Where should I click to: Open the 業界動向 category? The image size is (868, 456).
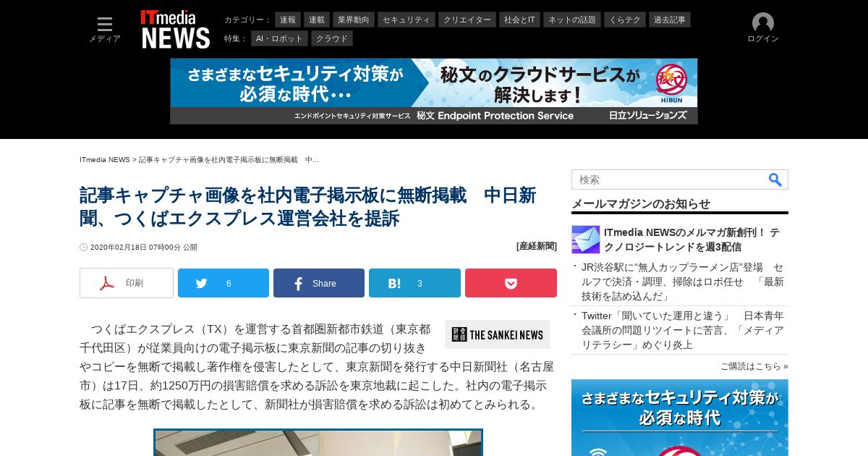coord(354,20)
